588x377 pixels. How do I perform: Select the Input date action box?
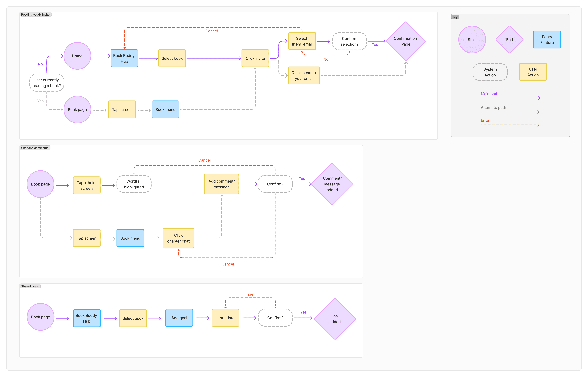tap(225, 318)
